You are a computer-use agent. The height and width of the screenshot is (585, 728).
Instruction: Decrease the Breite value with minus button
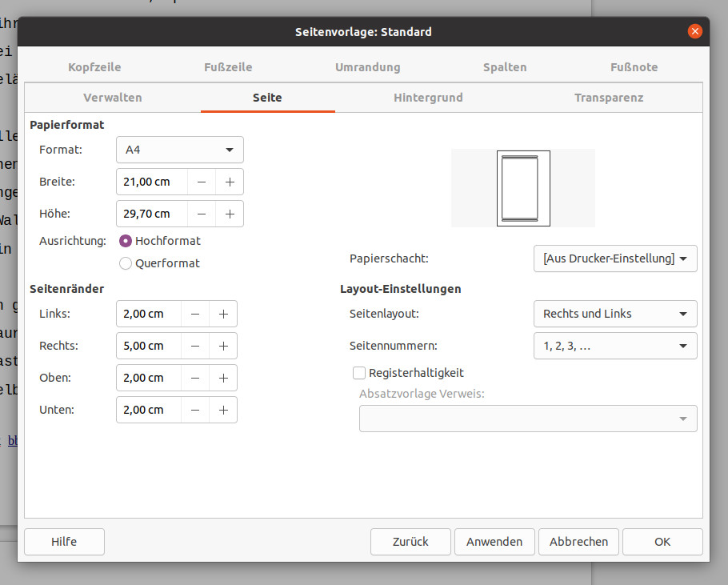point(202,182)
